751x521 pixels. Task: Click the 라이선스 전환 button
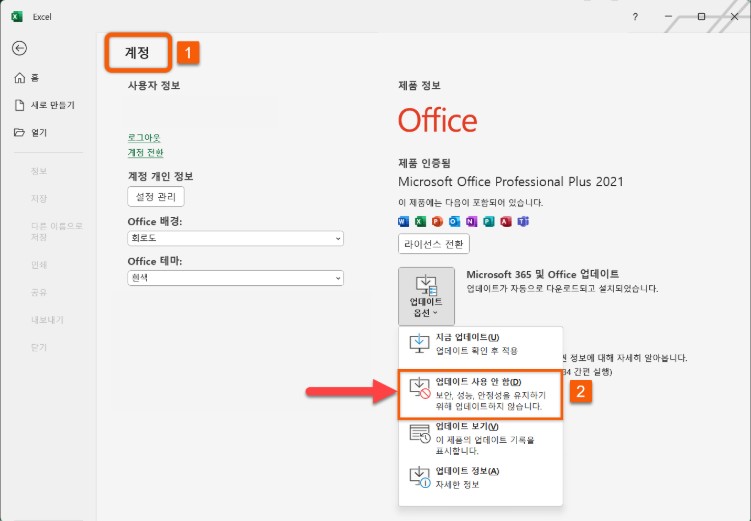point(433,244)
